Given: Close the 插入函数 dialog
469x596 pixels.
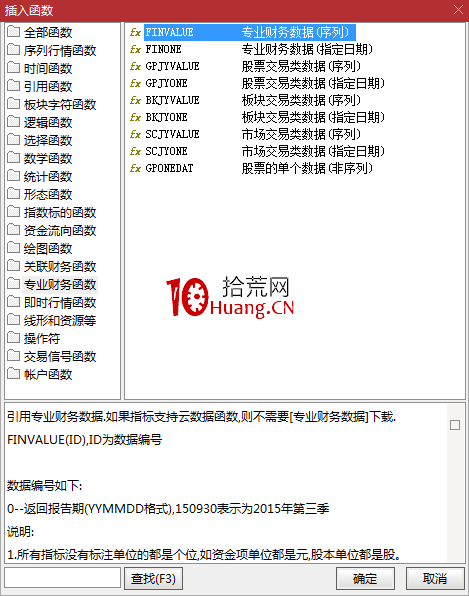Looking at the screenshot, I should (x=458, y=10).
